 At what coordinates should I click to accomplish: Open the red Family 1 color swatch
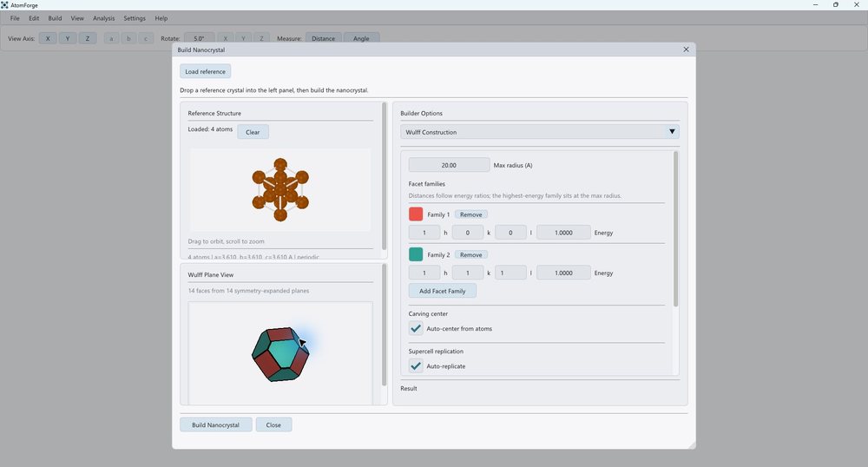(x=416, y=214)
